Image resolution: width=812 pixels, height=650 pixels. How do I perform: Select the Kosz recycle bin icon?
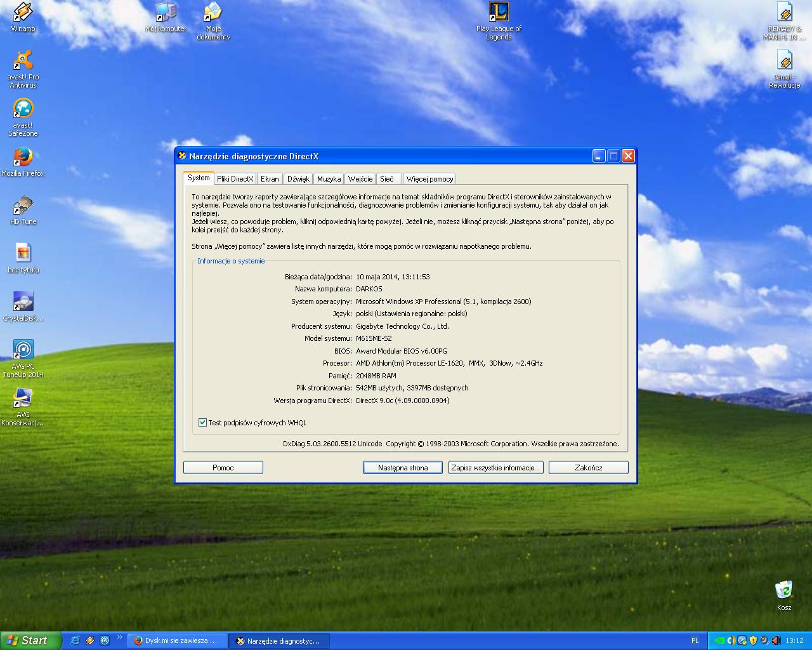pyautogui.click(x=784, y=595)
